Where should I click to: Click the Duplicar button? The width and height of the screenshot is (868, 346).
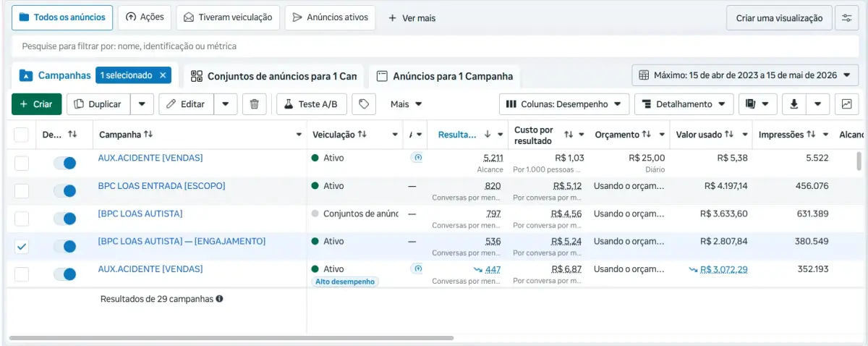(98, 104)
